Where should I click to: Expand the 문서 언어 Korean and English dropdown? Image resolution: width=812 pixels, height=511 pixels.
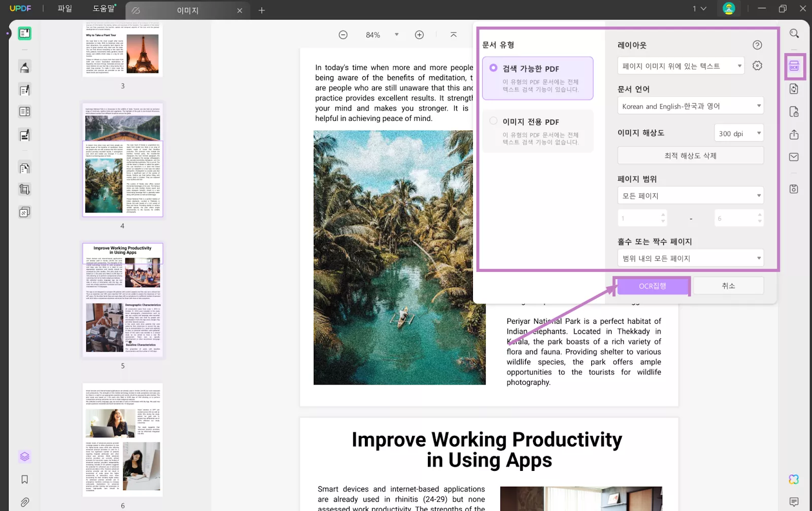[690, 106]
